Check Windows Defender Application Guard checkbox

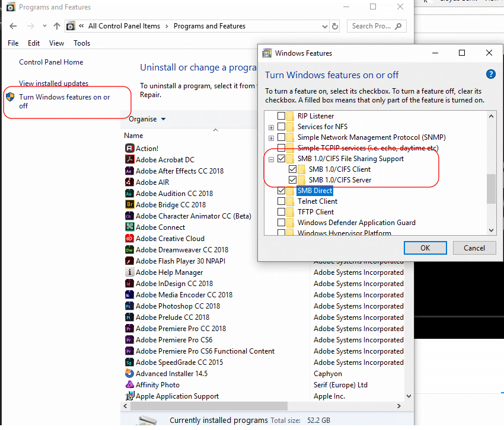click(x=281, y=222)
